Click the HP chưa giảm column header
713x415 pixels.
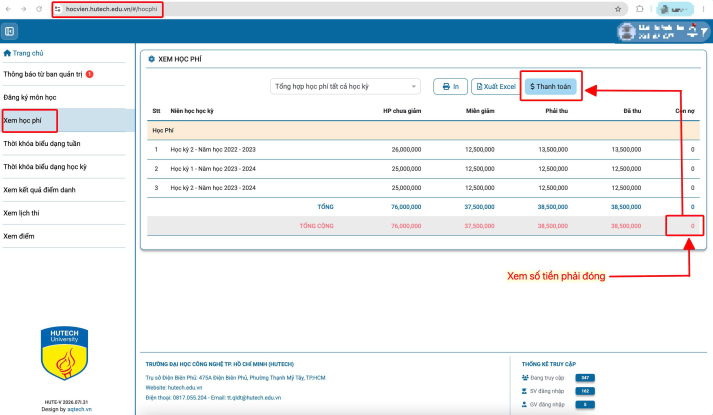click(402, 111)
